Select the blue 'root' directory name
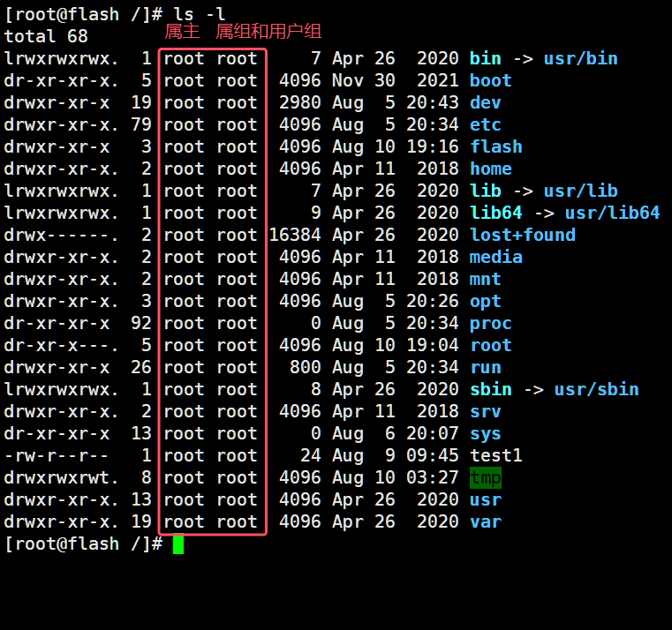Screen dimensions: 672x630 click(491, 346)
